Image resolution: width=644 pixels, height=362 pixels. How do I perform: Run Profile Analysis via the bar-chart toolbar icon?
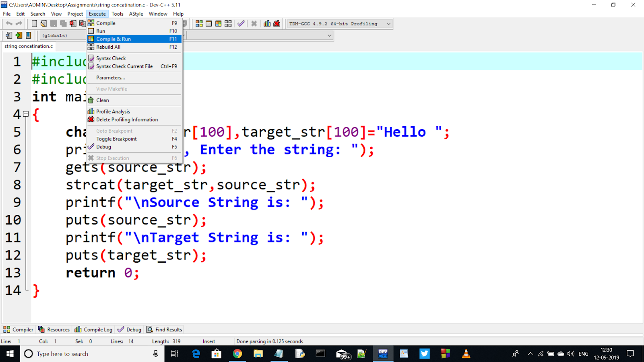pyautogui.click(x=267, y=23)
